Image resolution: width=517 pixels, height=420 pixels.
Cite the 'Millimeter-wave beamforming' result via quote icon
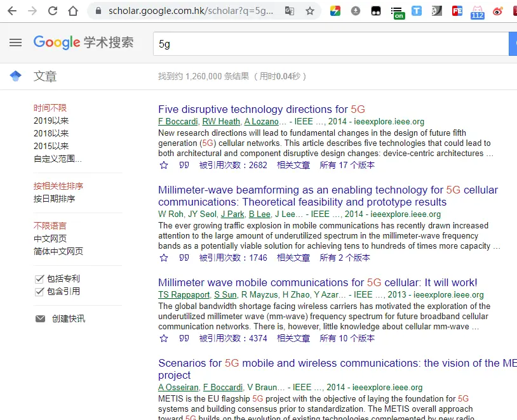(x=184, y=258)
